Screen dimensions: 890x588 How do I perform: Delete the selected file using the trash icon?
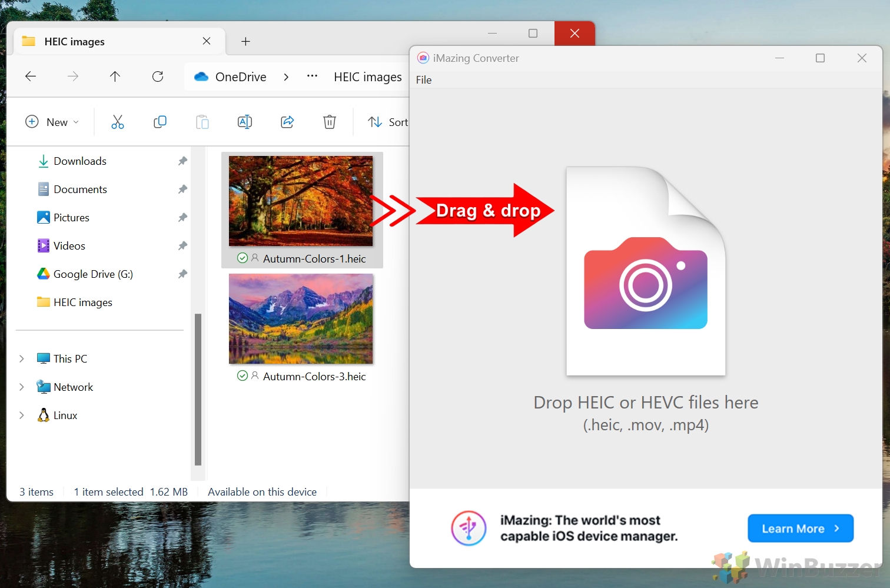click(x=330, y=122)
